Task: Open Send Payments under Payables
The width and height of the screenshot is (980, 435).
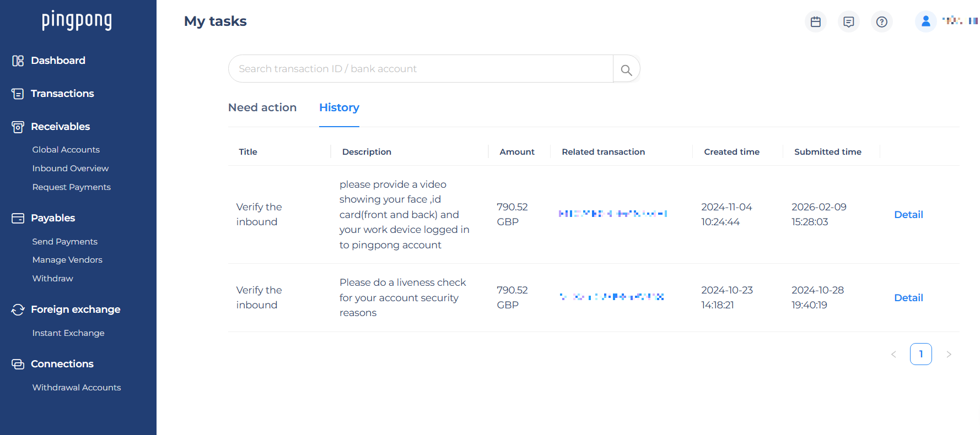Action: click(65, 242)
